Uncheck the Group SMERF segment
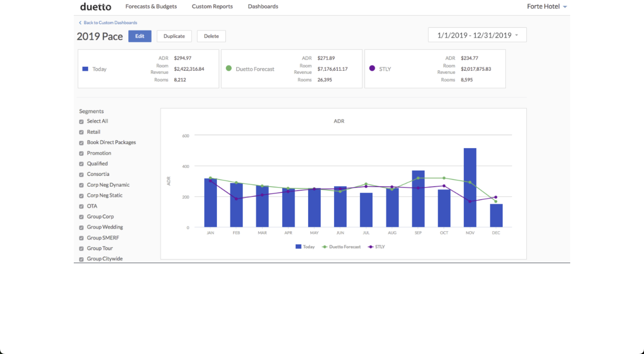The image size is (644, 354). click(x=81, y=238)
